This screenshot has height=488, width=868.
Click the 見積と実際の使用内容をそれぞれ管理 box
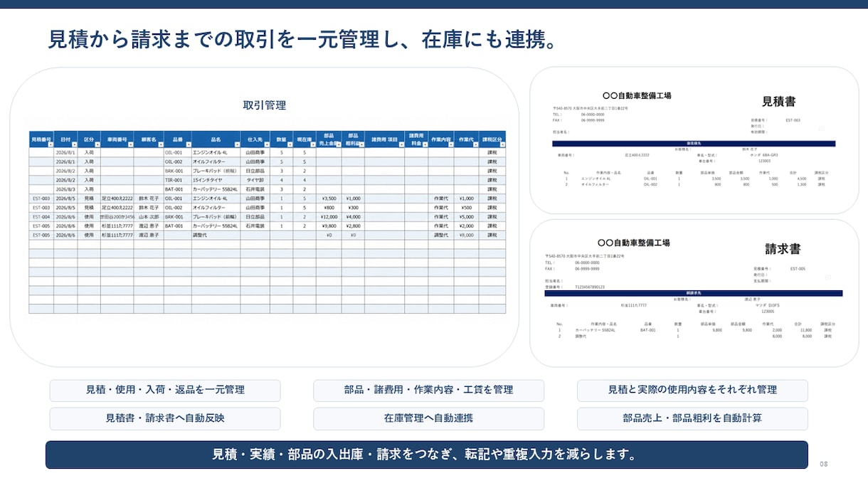click(692, 390)
